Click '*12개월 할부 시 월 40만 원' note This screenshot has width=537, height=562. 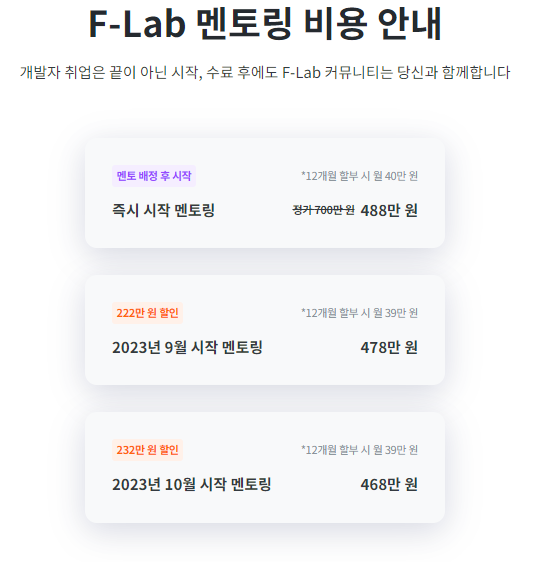(x=360, y=176)
